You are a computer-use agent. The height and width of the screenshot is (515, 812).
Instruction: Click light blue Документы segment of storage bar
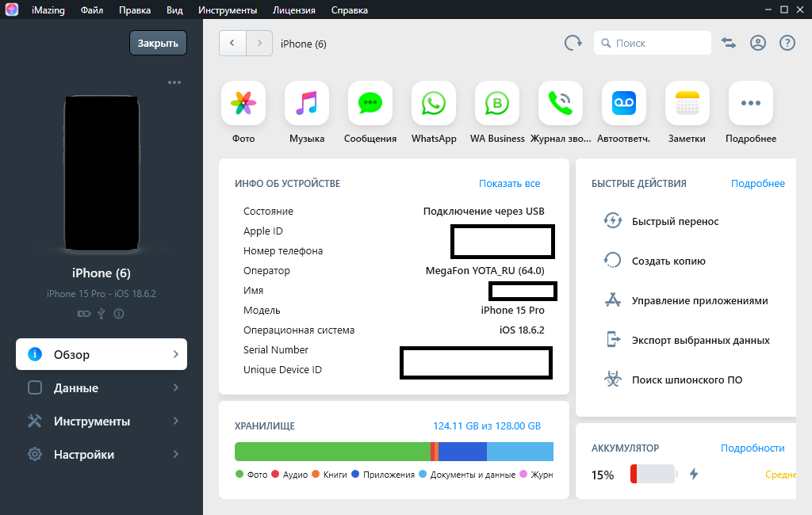point(520,452)
